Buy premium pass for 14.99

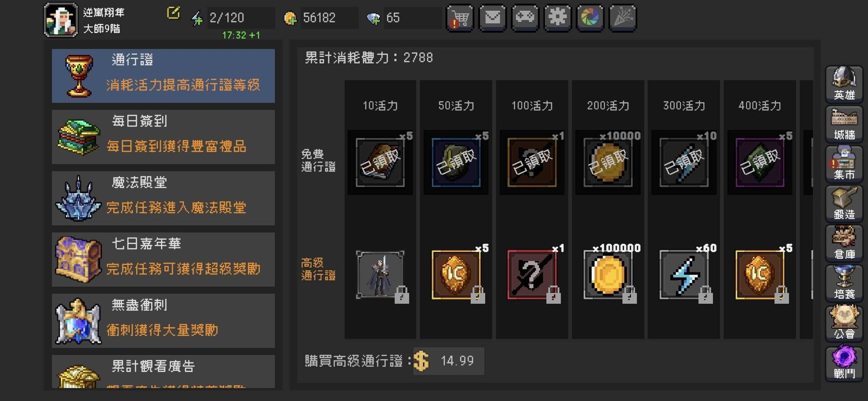(448, 361)
